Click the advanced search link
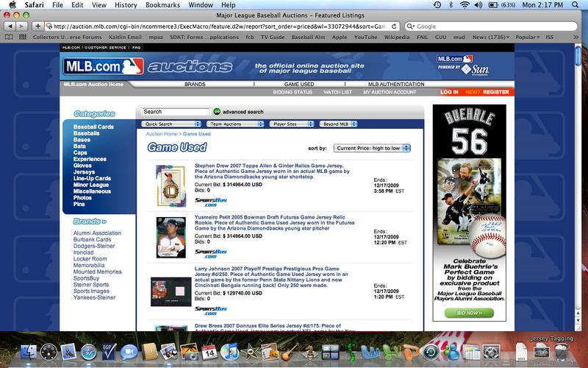588x368 pixels. [243, 112]
